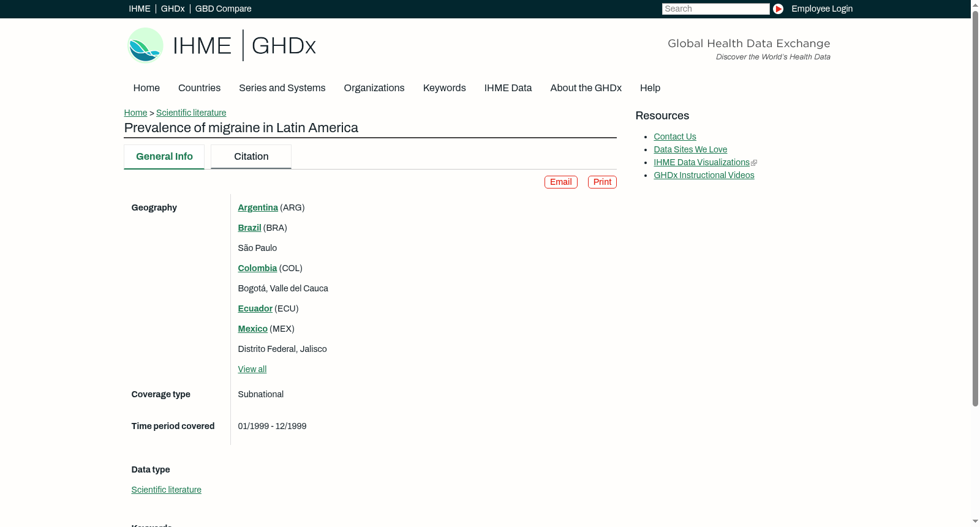Open the GHDx link in top bar
980x527 pixels.
pyautogui.click(x=173, y=9)
